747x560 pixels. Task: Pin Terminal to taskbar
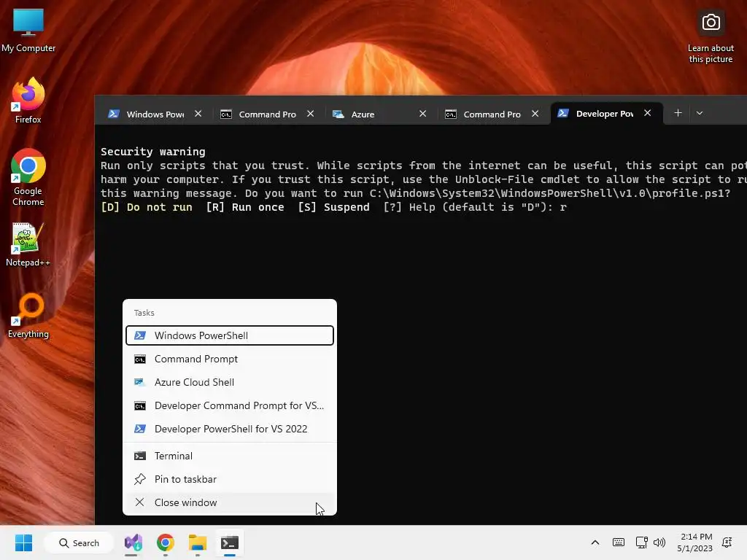230,480
